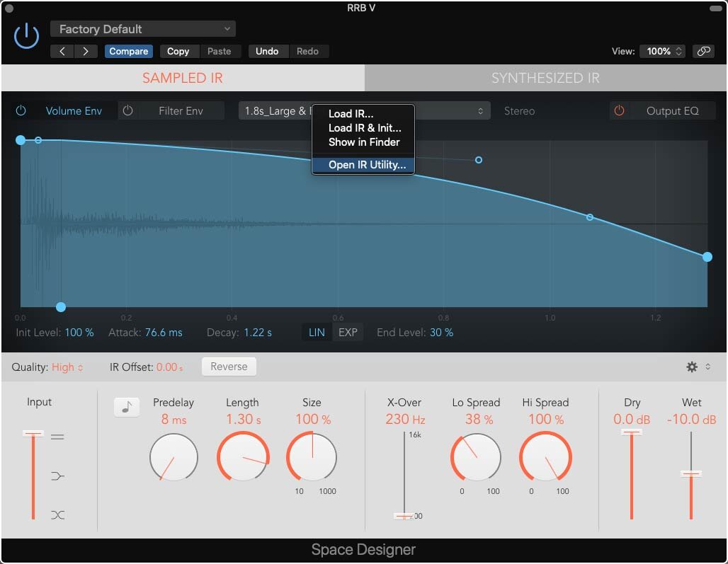Click the End Level 30 % value
The width and height of the screenshot is (728, 564).
point(441,333)
